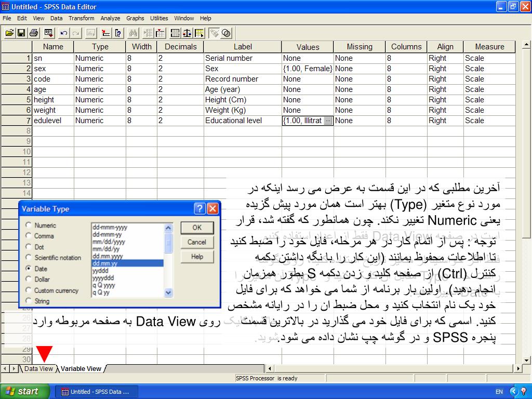532x399 pixels.
Task: Click Cancel in the Variable Type dialog
Action: point(197,242)
